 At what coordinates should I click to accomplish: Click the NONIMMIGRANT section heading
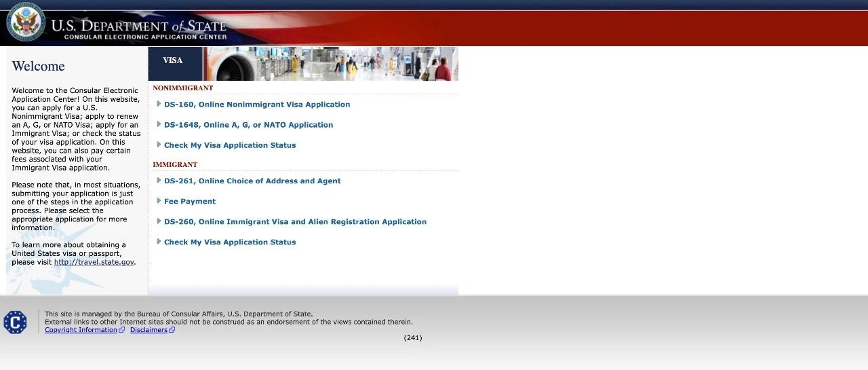(183, 88)
